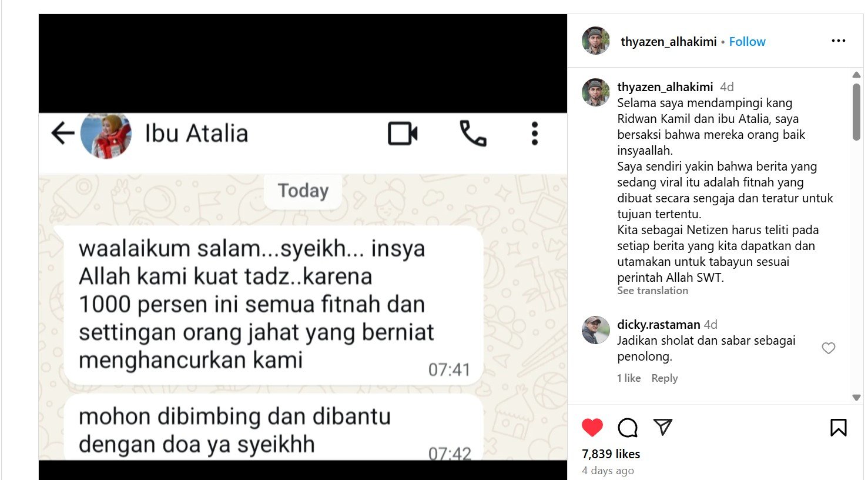Show caption translation via See translation
The width and height of the screenshot is (868, 480).
coord(652,291)
